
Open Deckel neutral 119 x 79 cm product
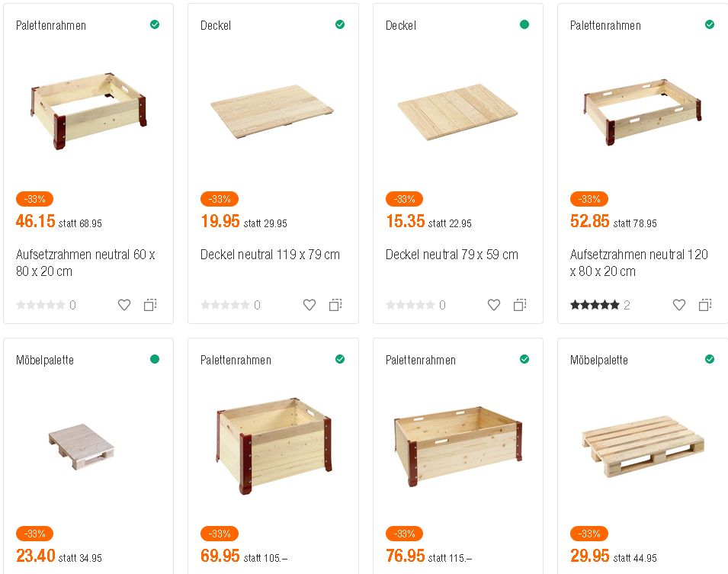270,255
